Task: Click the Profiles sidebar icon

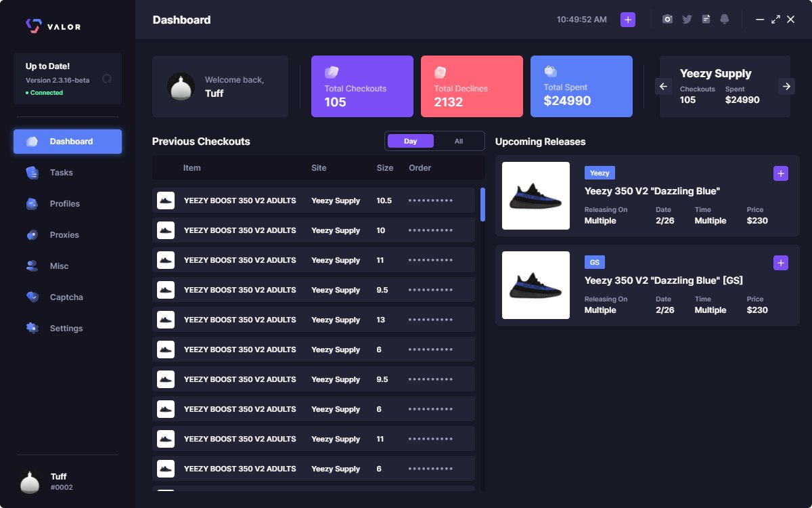Action: 32,204
